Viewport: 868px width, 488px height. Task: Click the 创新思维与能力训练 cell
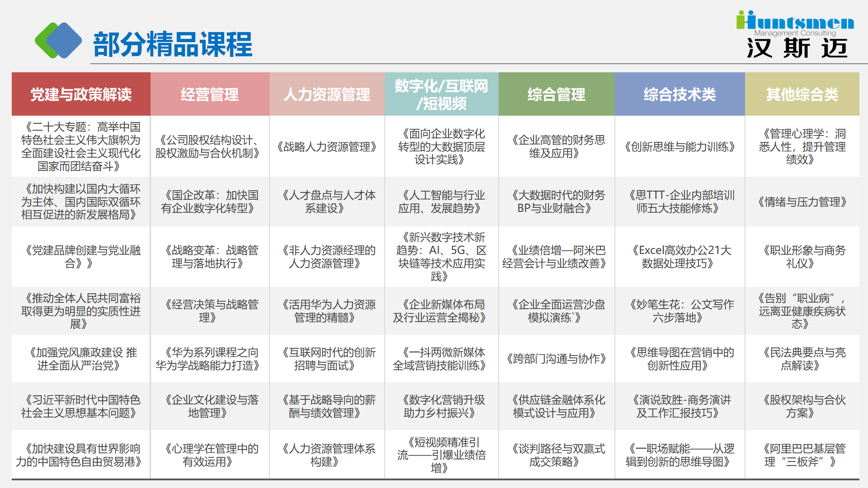pyautogui.click(x=680, y=146)
